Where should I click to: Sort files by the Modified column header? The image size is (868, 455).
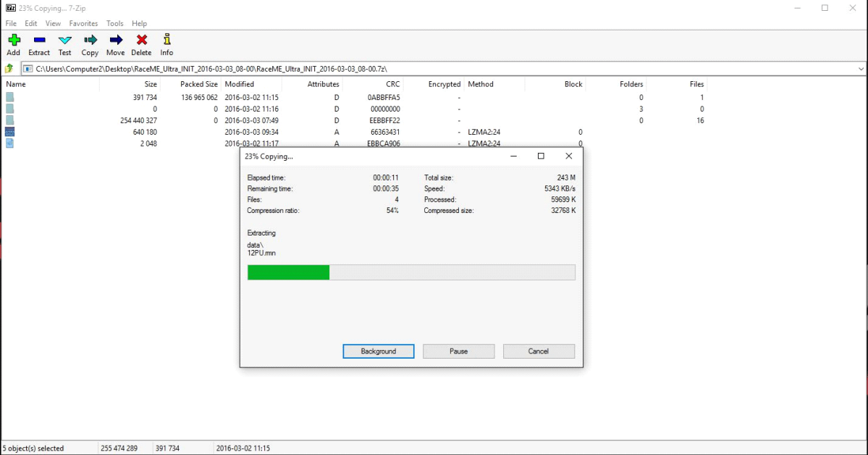coord(240,84)
